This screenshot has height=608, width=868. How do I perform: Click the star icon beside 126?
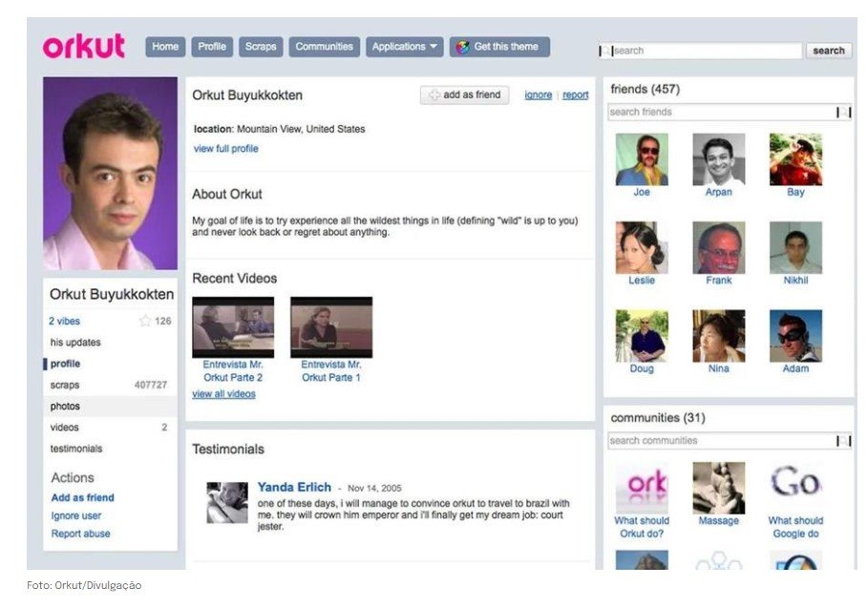(145, 321)
